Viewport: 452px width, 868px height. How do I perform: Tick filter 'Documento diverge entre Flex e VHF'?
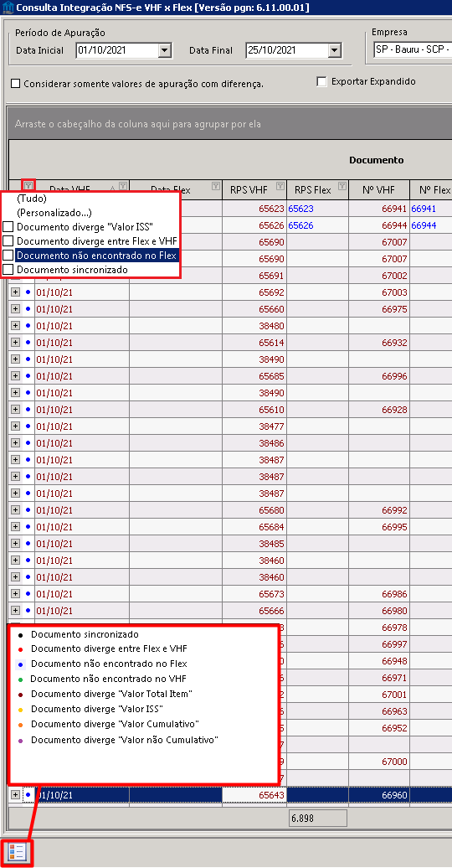click(8, 240)
